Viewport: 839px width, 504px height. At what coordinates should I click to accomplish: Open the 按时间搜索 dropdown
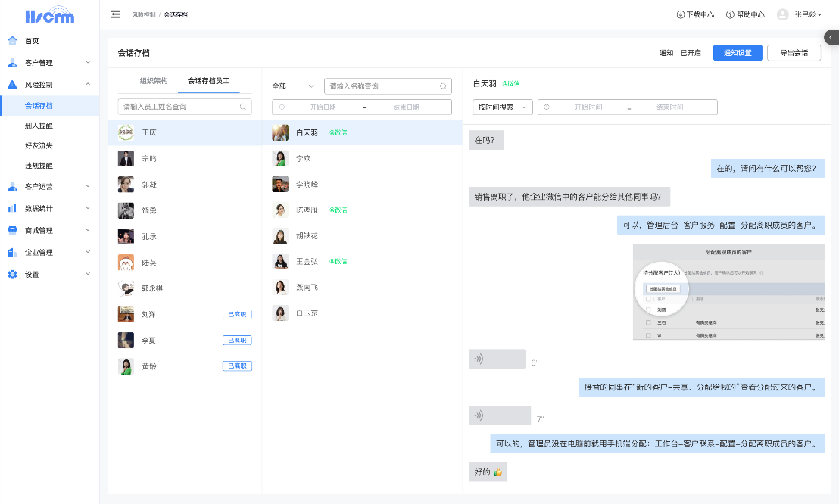pyautogui.click(x=503, y=107)
